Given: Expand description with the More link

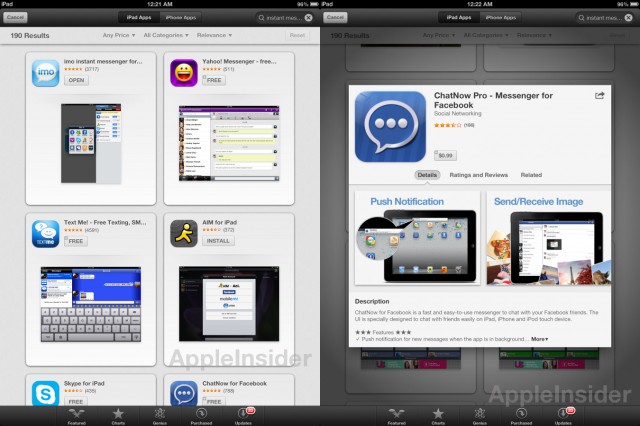Looking at the screenshot, I should [x=539, y=339].
